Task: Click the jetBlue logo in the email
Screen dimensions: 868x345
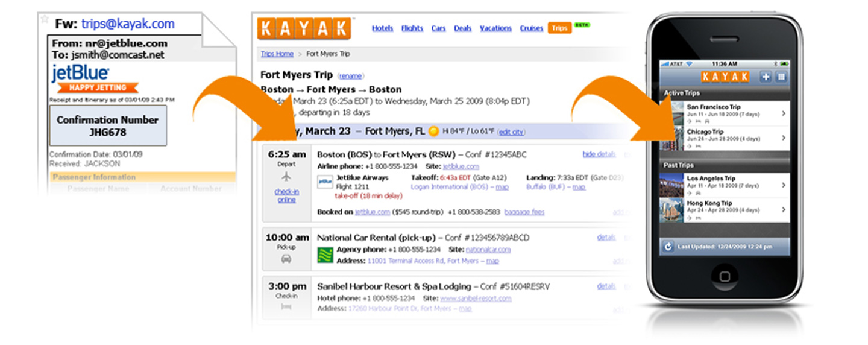Action: 81,73
